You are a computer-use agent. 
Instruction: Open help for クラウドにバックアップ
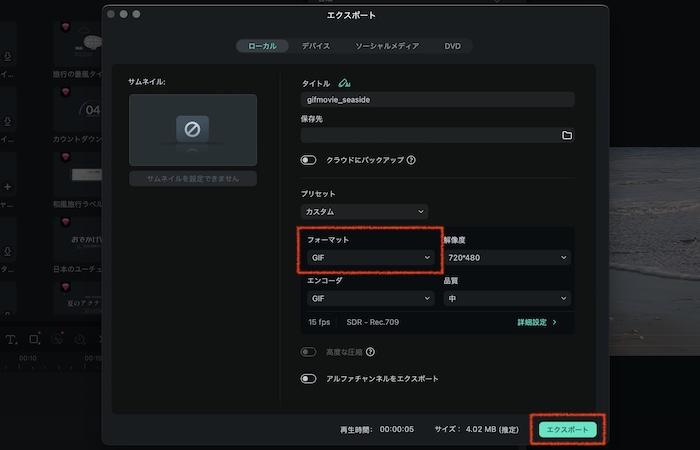coord(411,160)
